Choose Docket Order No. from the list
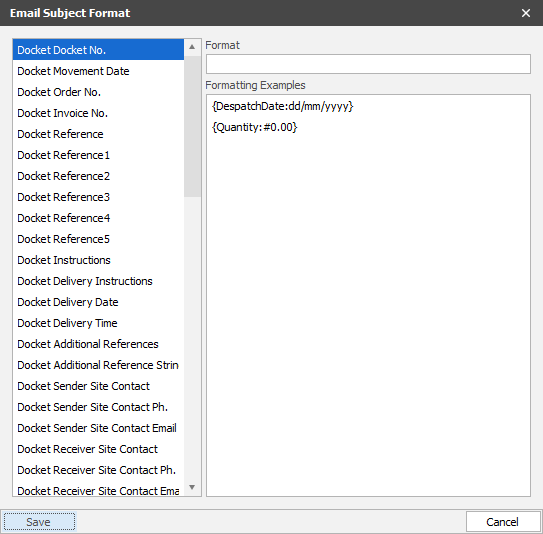The image size is (543, 534). tap(98, 92)
